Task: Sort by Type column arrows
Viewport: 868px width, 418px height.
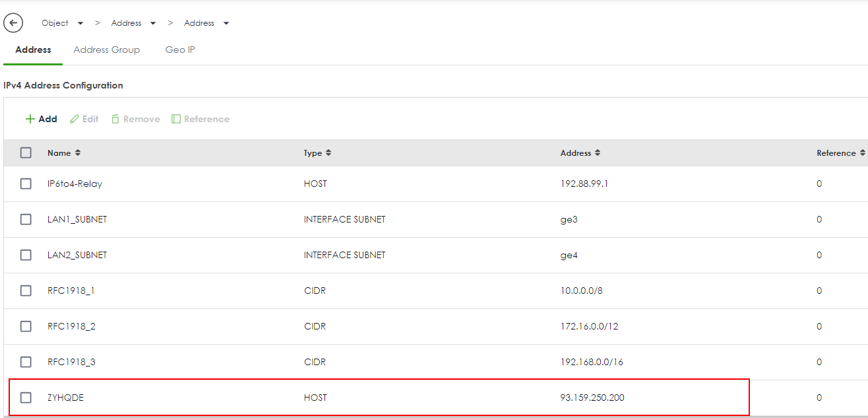Action: pos(328,153)
